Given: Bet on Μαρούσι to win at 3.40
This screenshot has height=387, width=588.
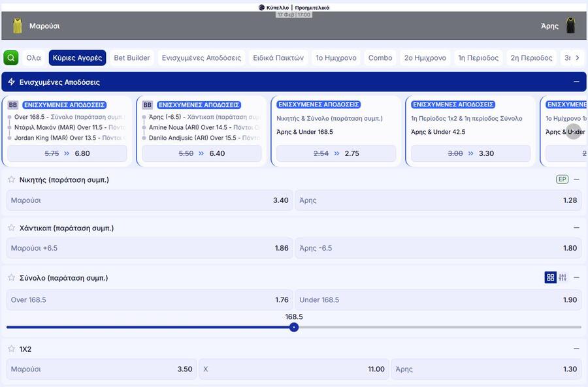Looking at the screenshot, I should click(150, 200).
